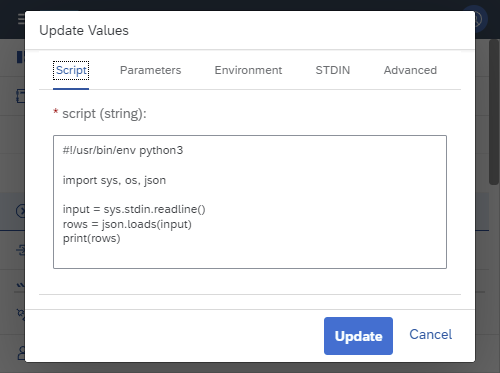The width and height of the screenshot is (500, 373).
Task: Click the 'Update Values' dialog title
Action: (84, 30)
